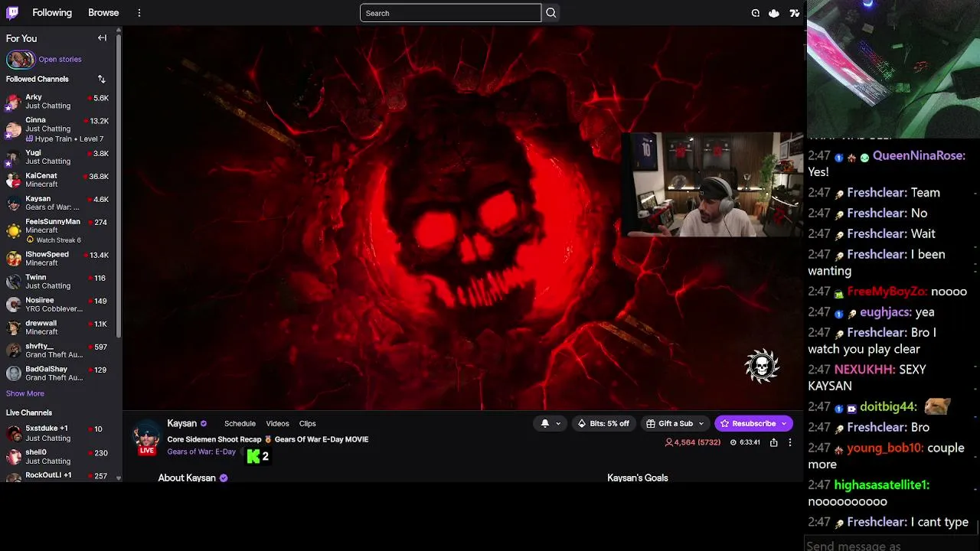Viewport: 980px width, 551px height.
Task: Click Twinn's channel avatar
Action: point(13,282)
